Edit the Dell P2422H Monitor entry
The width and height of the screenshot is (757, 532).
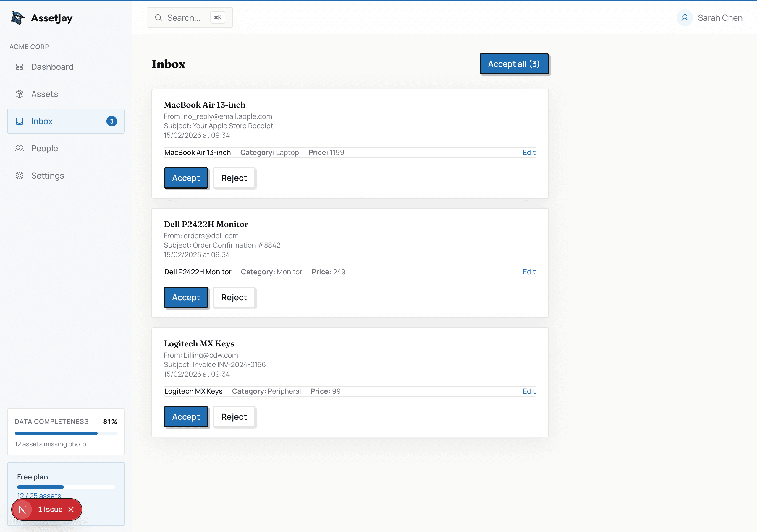[529, 272]
